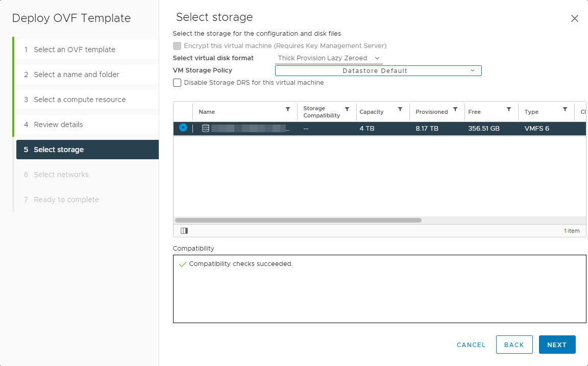Click the BACK button
The width and height of the screenshot is (588, 366).
click(514, 345)
